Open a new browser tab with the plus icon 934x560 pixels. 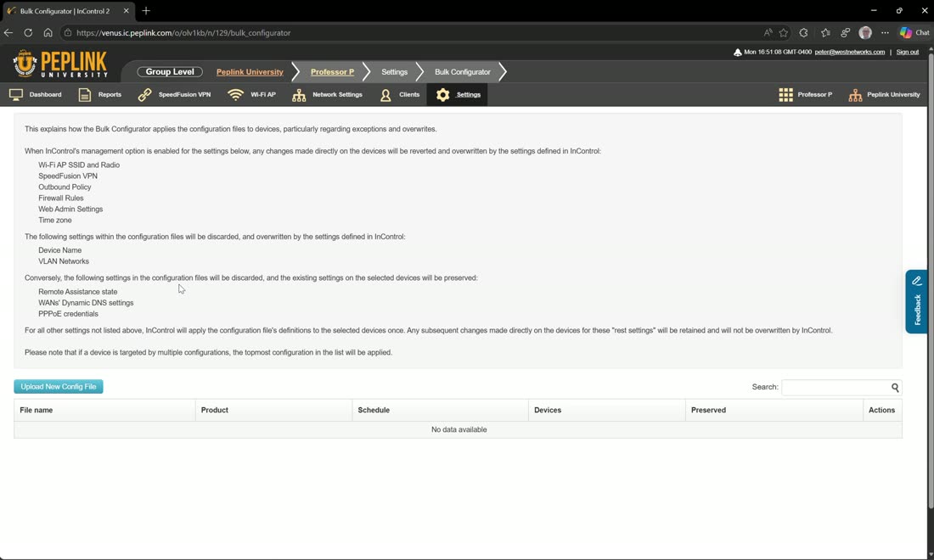point(146,11)
